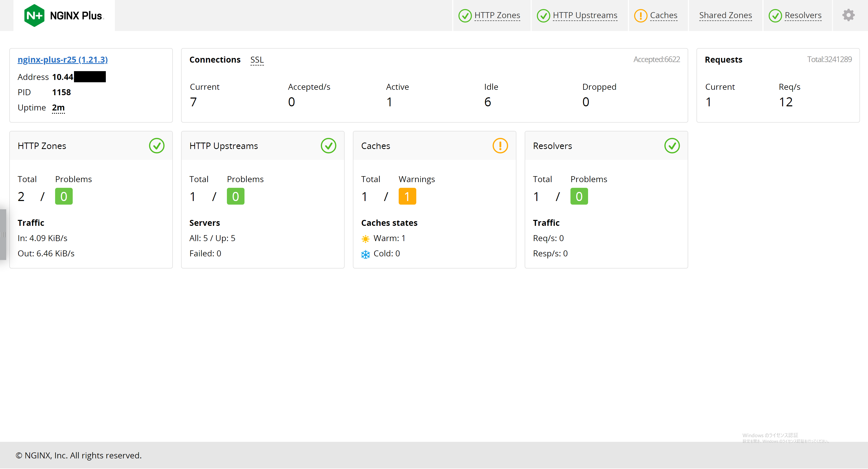
Task: Click Accepted/s connections value 0
Action: click(292, 102)
